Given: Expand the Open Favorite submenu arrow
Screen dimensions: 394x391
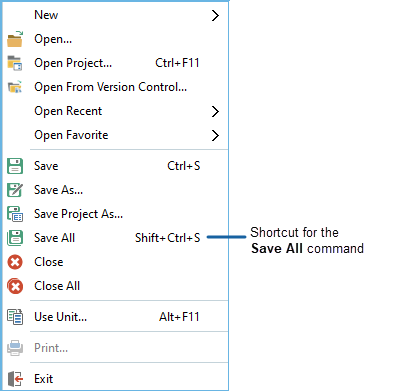Looking at the screenshot, I should (x=215, y=135).
